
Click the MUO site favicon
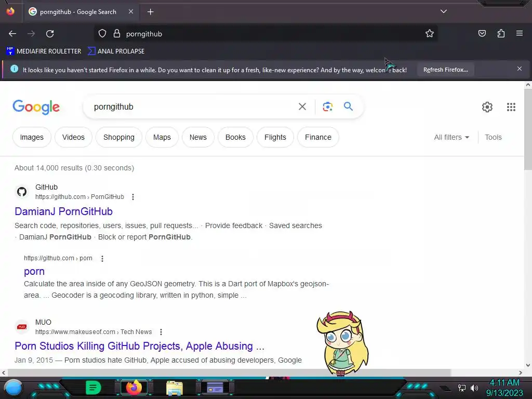[22, 327]
